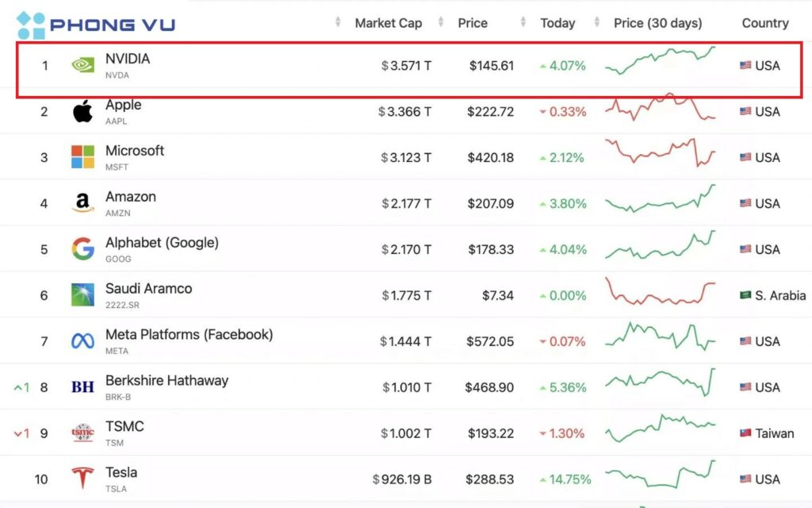Click the Apple logo icon
Viewport: 812px width, 508px height.
82,111
